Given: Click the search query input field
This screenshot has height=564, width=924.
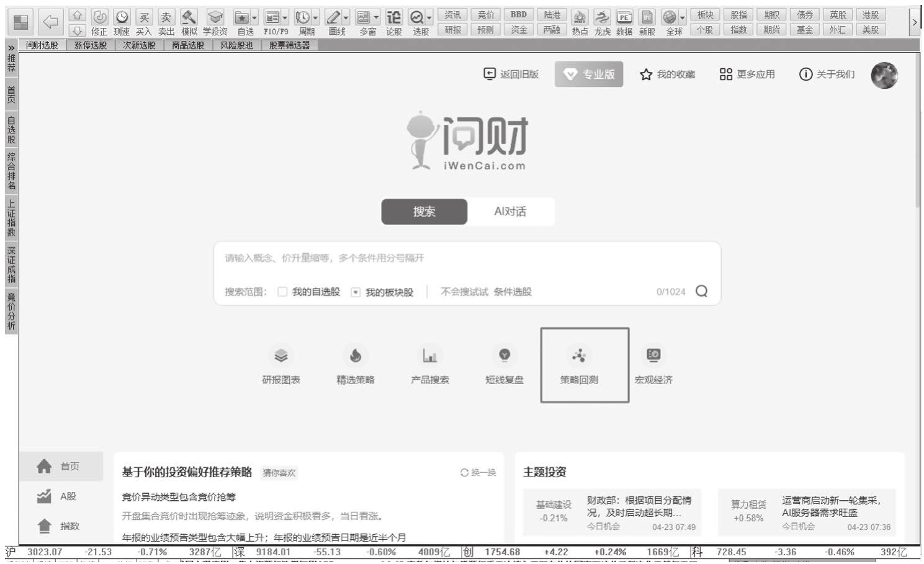Looking at the screenshot, I should pos(467,258).
